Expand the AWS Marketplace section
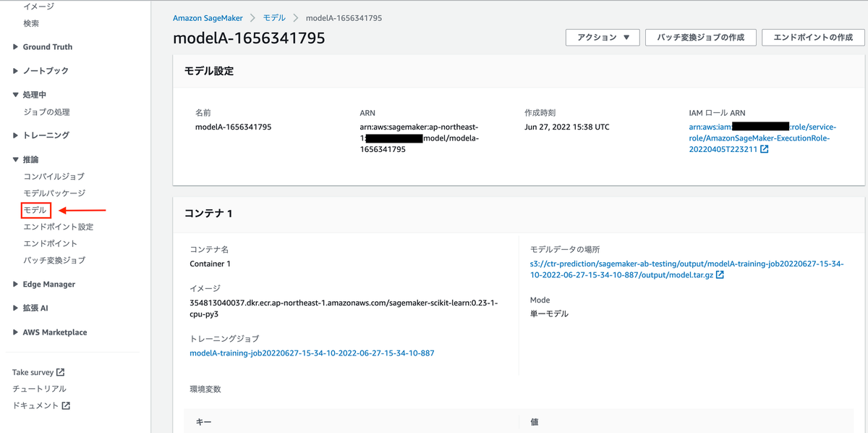 [16, 332]
